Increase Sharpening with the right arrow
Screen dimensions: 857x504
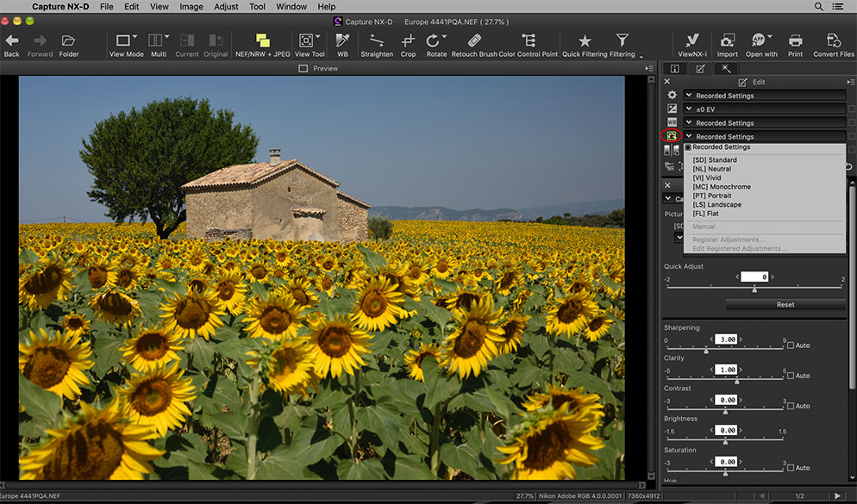point(741,339)
